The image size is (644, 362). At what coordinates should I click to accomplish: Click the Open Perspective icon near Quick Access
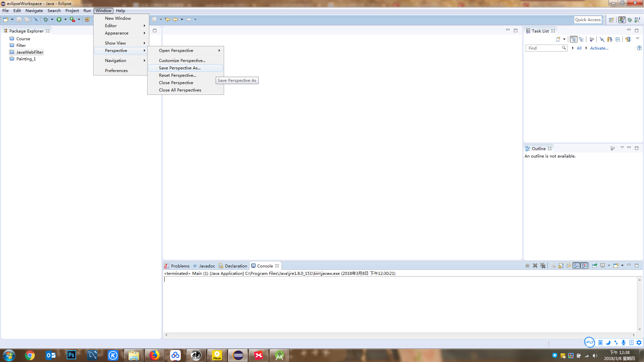[x=611, y=20]
